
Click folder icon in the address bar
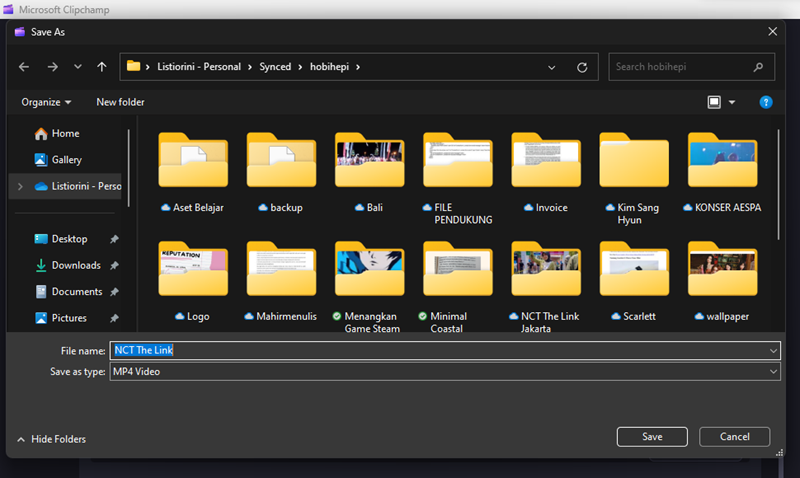pos(133,66)
